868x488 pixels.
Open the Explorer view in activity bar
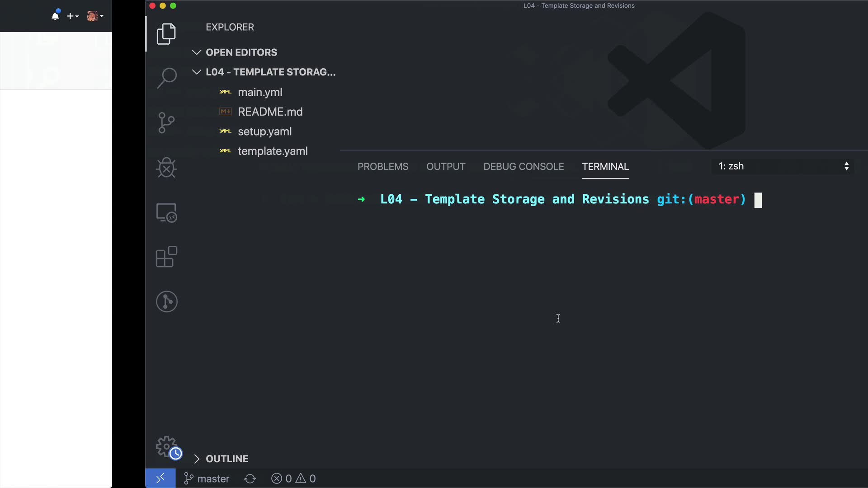click(x=166, y=34)
